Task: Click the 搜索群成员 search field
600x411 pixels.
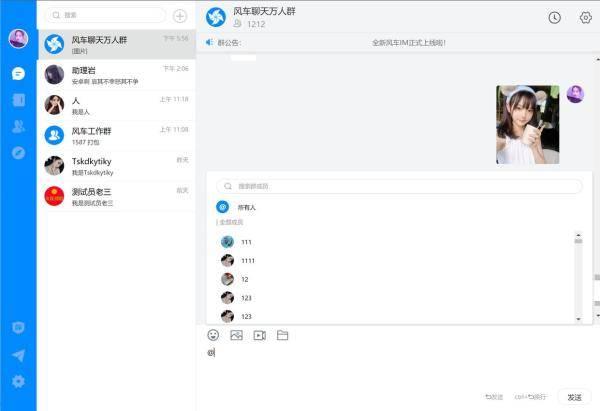Action: tap(400, 186)
